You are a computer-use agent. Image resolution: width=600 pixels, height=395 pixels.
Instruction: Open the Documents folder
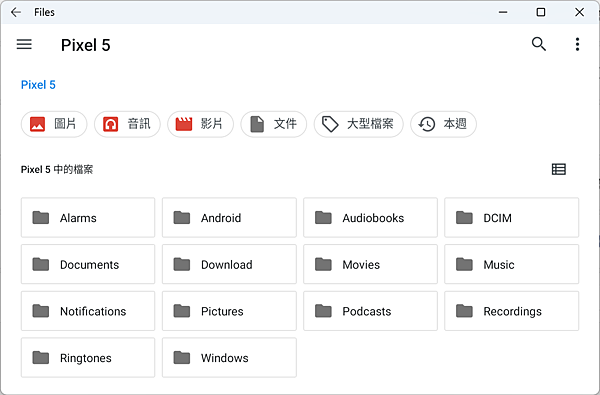(x=88, y=264)
